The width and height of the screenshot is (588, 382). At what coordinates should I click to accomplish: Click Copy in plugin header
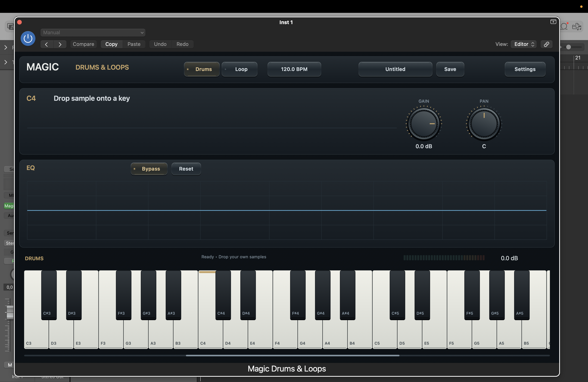[111, 44]
